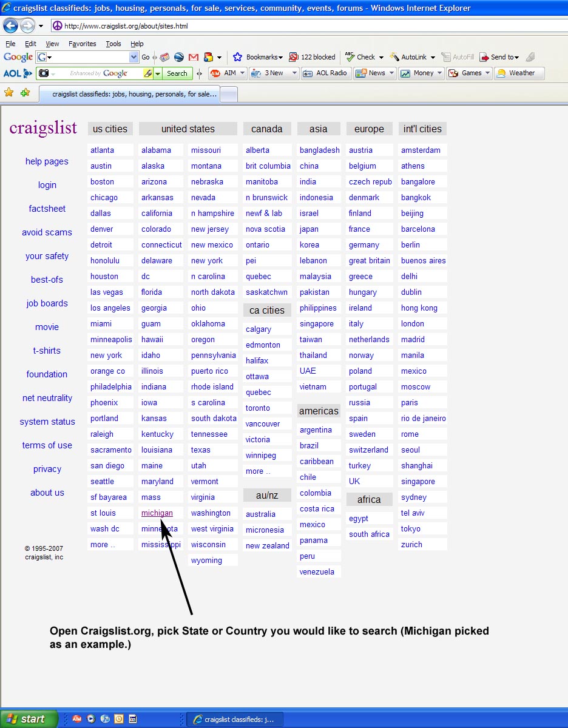Open AOL Radio from the toolbar
Screen dimensions: 568x728
pyautogui.click(x=325, y=73)
